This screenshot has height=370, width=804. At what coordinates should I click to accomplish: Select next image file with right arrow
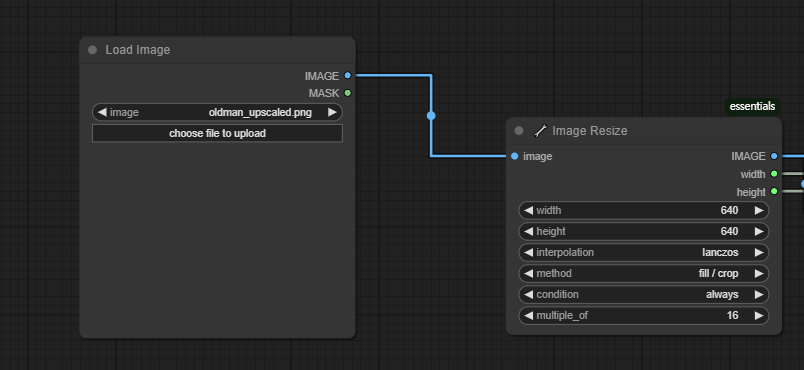pos(332,112)
